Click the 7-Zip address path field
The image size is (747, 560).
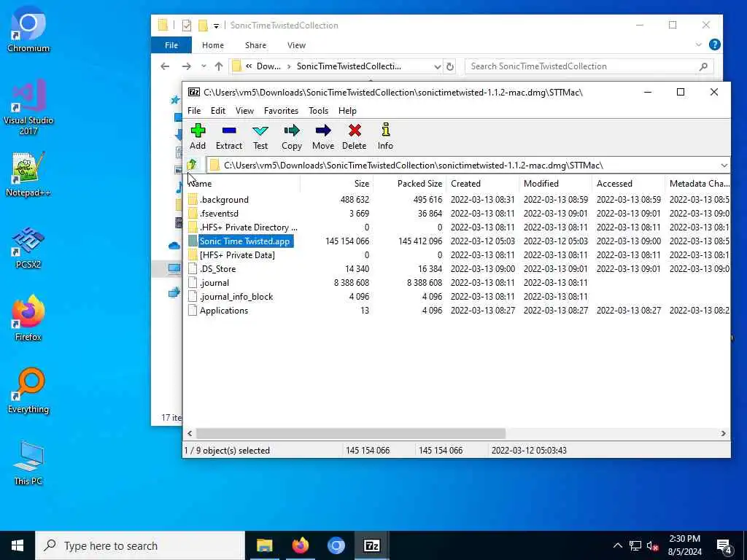(x=467, y=166)
